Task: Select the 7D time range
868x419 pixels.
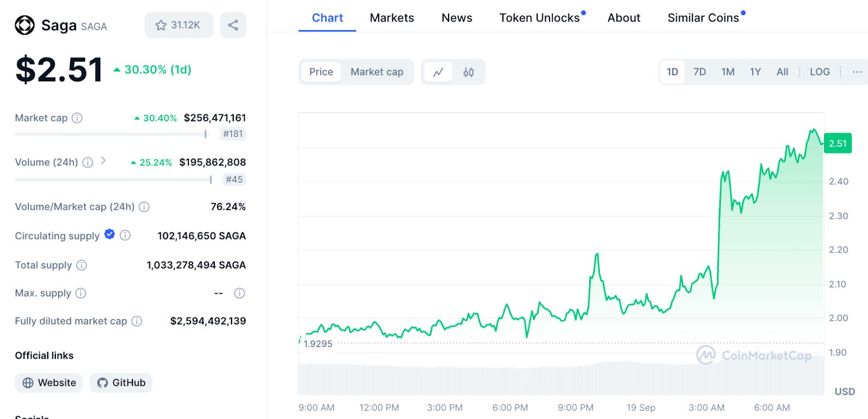Action: pos(699,72)
